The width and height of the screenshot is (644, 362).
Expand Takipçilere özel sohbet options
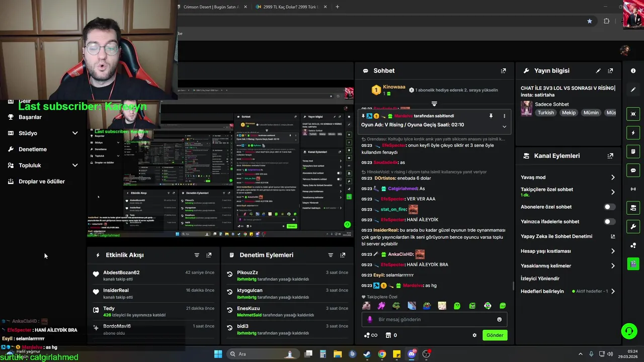click(x=612, y=192)
